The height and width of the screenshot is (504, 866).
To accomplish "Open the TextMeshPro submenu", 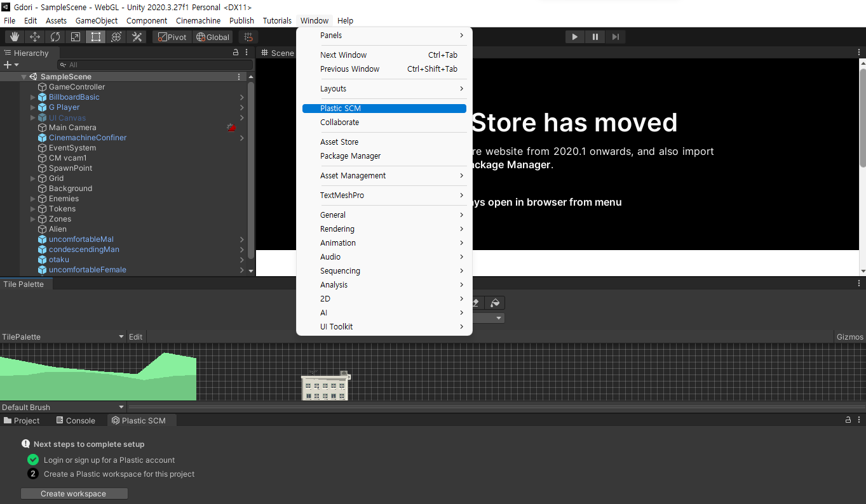I will tap(384, 196).
